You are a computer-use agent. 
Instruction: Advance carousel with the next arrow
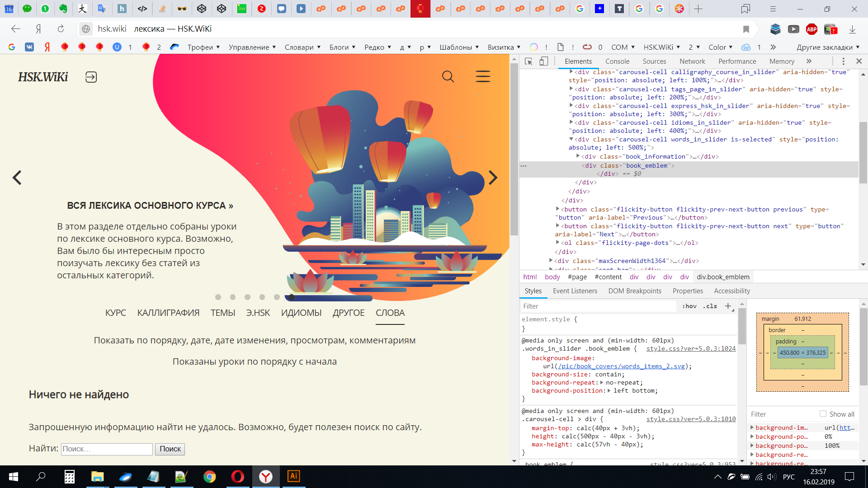493,178
